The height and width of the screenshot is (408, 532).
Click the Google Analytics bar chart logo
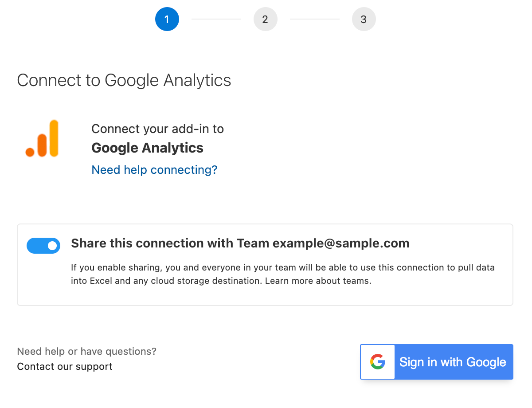[43, 138]
